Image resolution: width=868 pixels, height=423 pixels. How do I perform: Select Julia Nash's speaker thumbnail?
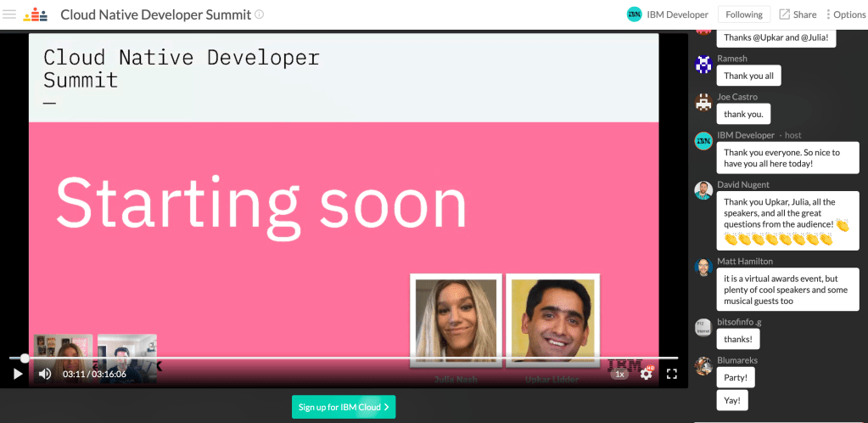[456, 319]
